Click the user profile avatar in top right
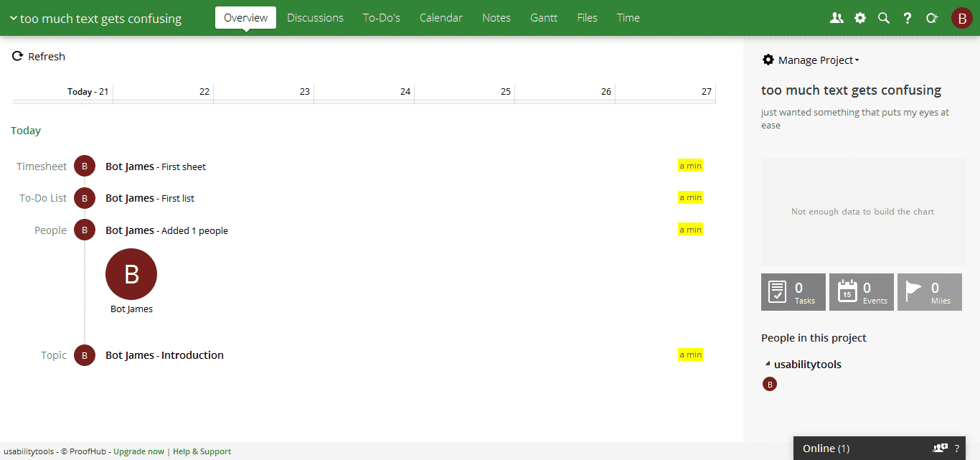Screen dimensions: 980x460 (961, 18)
